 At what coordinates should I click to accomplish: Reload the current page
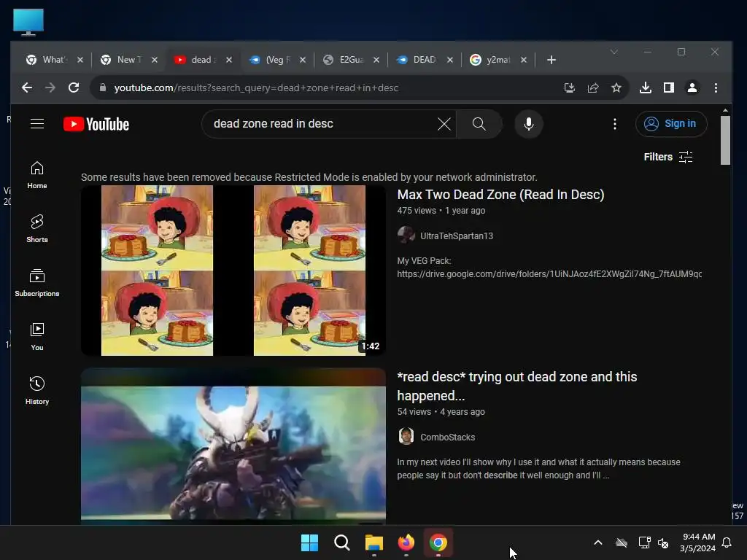click(x=74, y=87)
